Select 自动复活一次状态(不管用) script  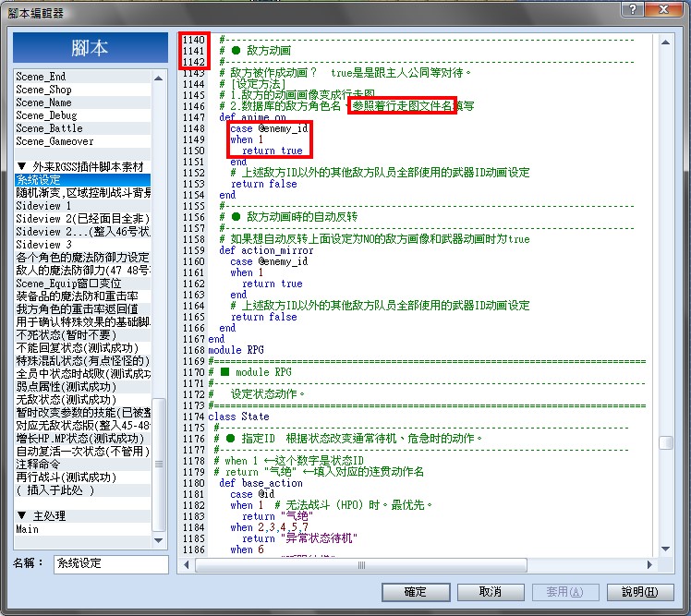[x=82, y=452]
